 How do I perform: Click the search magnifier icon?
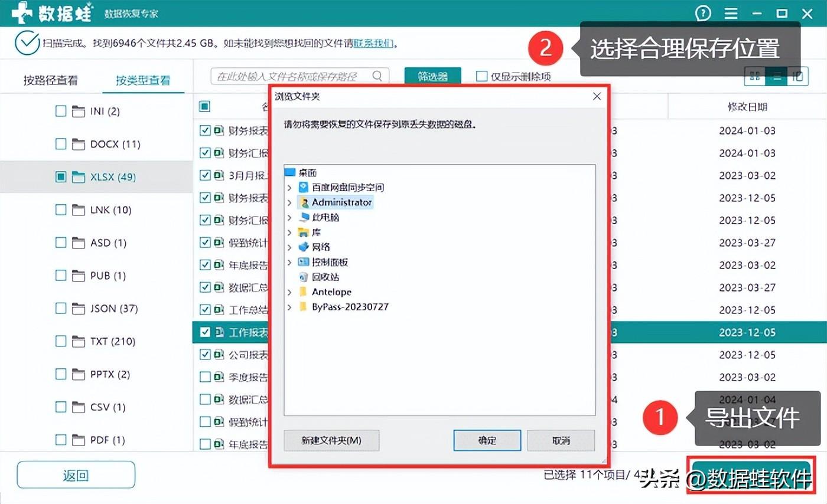pyautogui.click(x=377, y=76)
